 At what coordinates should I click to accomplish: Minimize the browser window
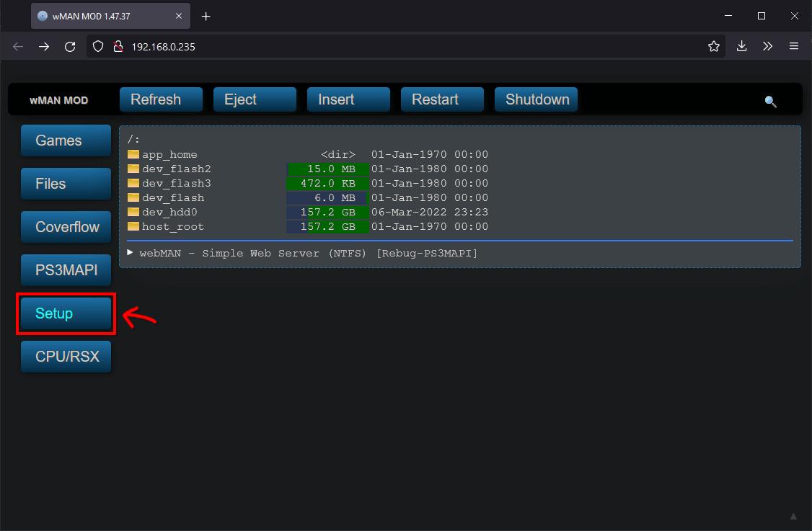(x=728, y=16)
